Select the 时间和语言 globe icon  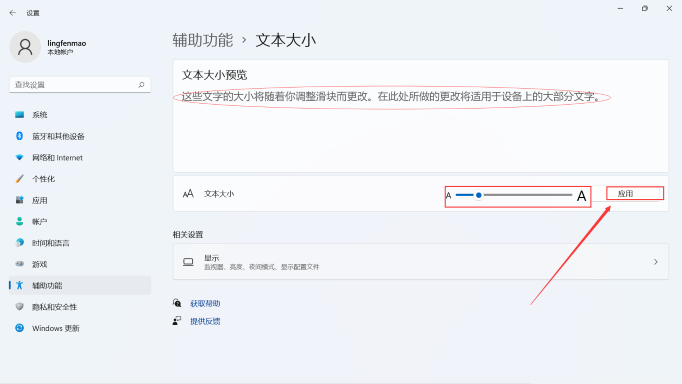click(x=20, y=243)
